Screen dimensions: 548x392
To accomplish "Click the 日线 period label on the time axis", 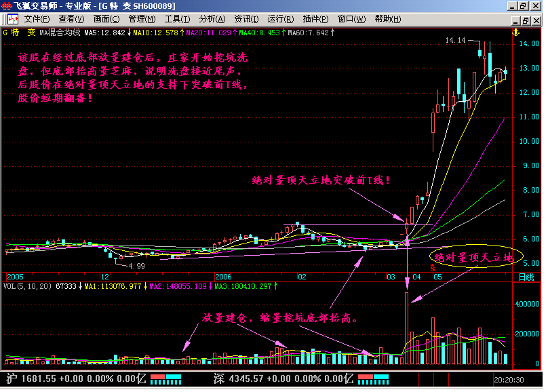I will tap(526, 277).
